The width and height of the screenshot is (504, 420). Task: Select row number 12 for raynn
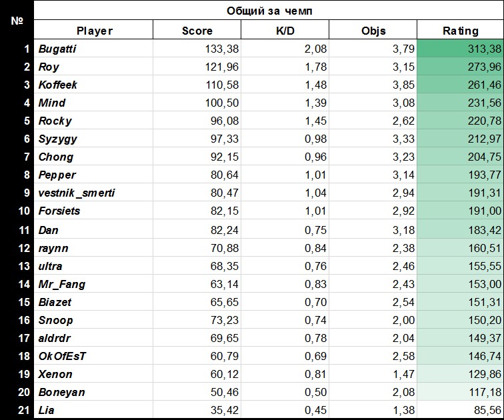pos(24,248)
